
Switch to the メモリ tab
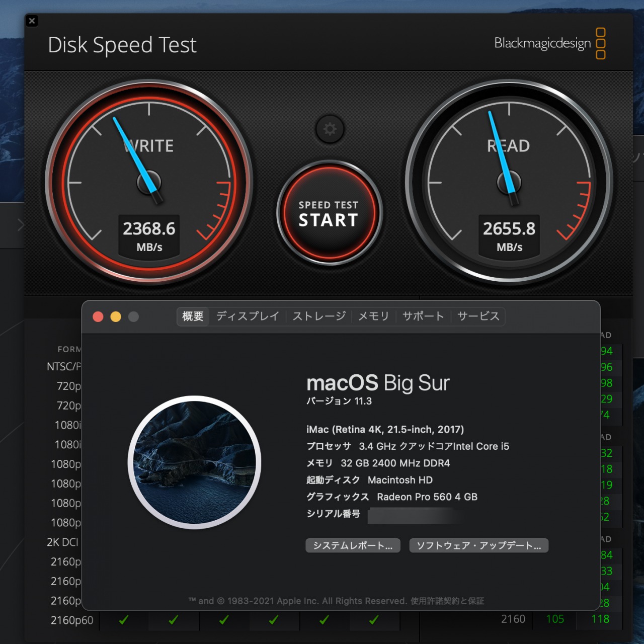coord(373,316)
